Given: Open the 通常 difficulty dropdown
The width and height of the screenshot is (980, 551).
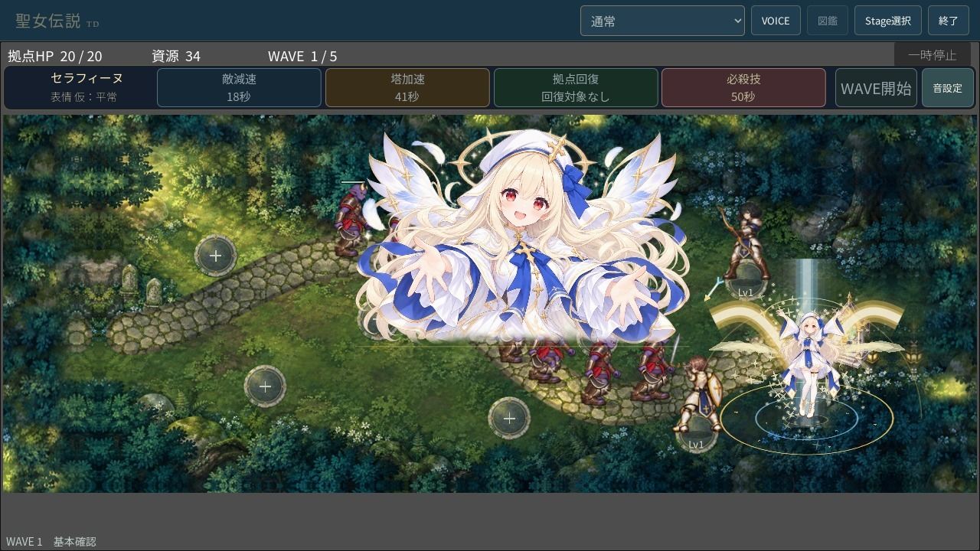Looking at the screenshot, I should [x=662, y=21].
